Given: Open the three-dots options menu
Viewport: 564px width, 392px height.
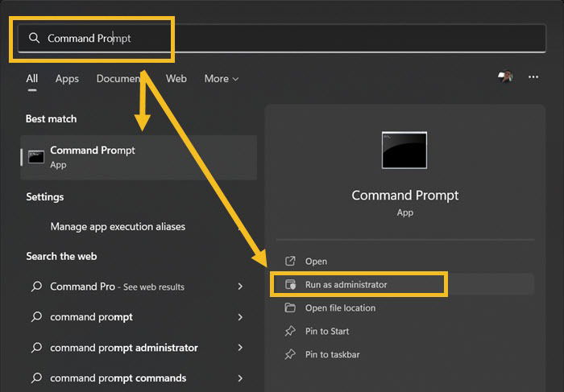Looking at the screenshot, I should [533, 77].
